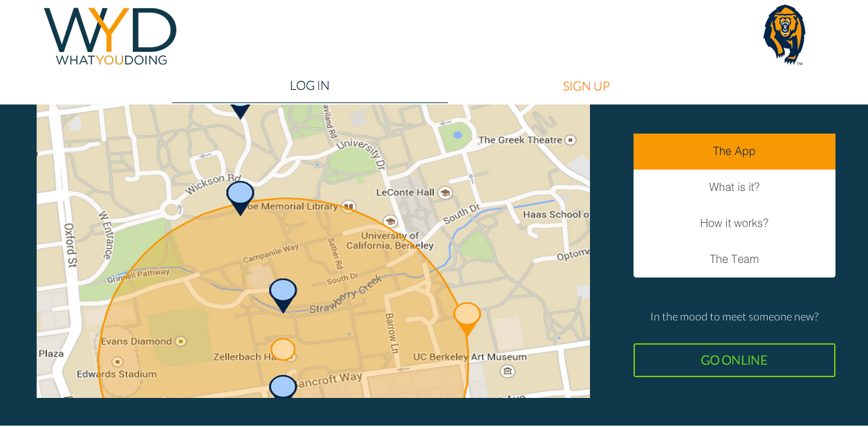Click the blue map pin near Wickson Rd

[240, 198]
